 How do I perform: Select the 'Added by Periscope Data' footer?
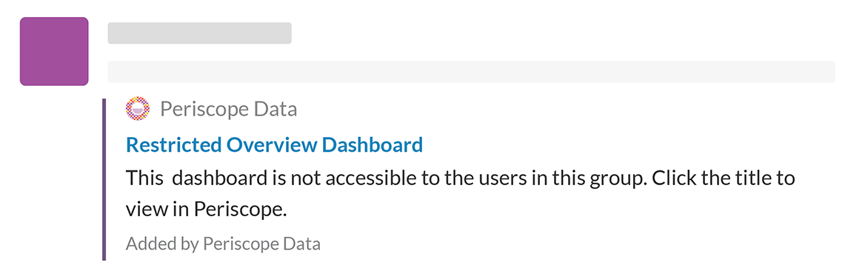coord(223,244)
